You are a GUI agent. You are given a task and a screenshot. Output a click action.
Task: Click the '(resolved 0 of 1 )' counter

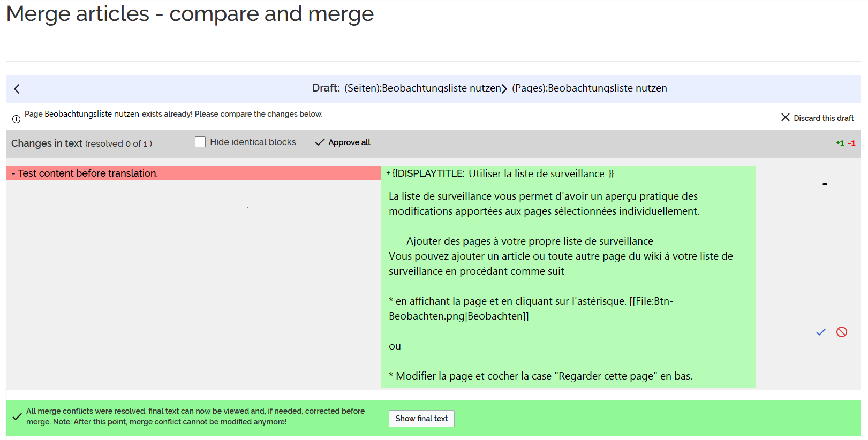click(118, 143)
